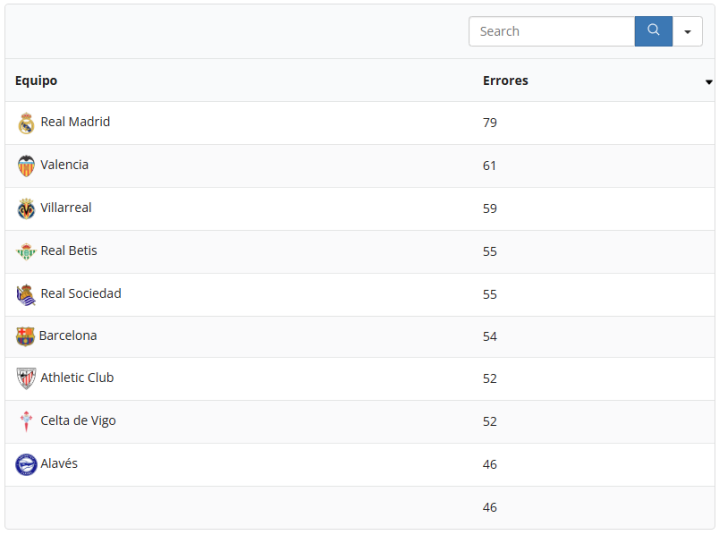This screenshot has width=719, height=535.
Task: Open the search options dropdown caret
Action: tap(687, 31)
